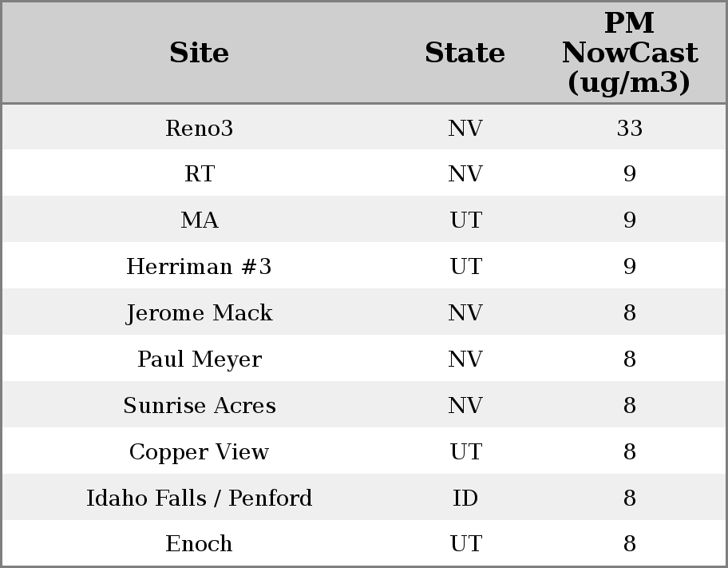The image size is (728, 568).
Task: Click the UT state cell for MA
Action: [465, 220]
